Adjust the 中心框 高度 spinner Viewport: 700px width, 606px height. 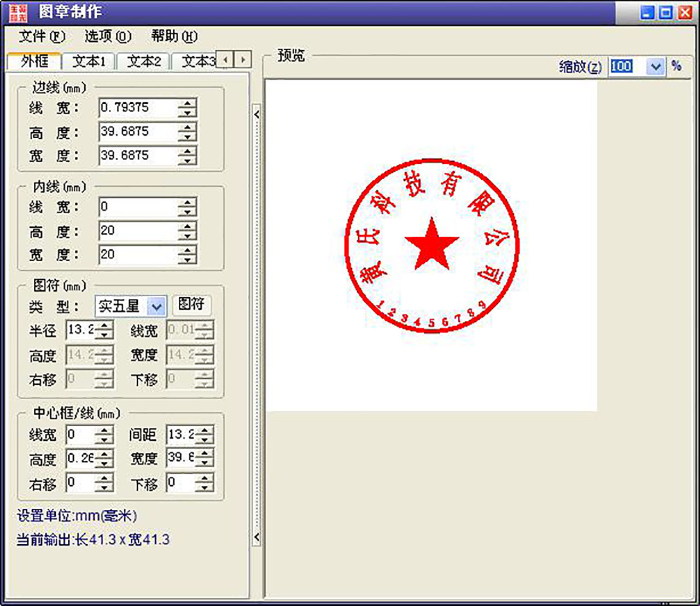click(104, 458)
